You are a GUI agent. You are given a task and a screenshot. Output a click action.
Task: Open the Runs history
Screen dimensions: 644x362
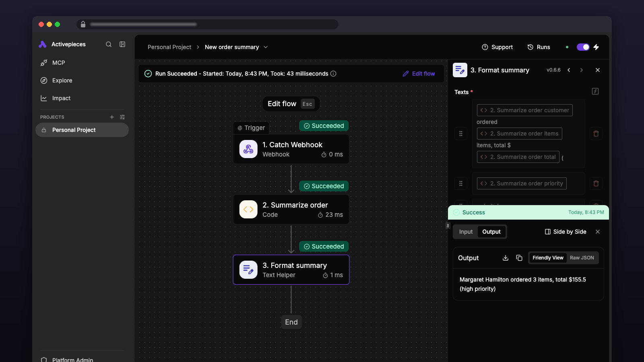539,47
